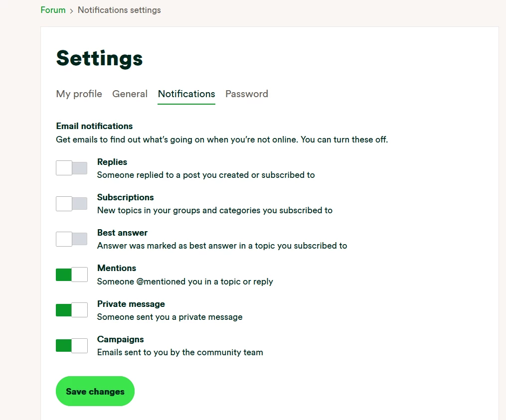
Task: Select the Notifications tab
Action: tap(186, 94)
